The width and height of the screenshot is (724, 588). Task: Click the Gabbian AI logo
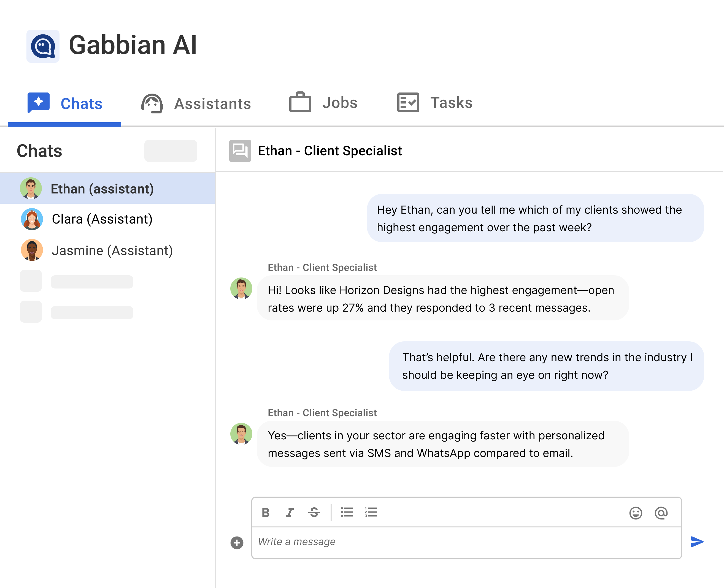pos(43,46)
